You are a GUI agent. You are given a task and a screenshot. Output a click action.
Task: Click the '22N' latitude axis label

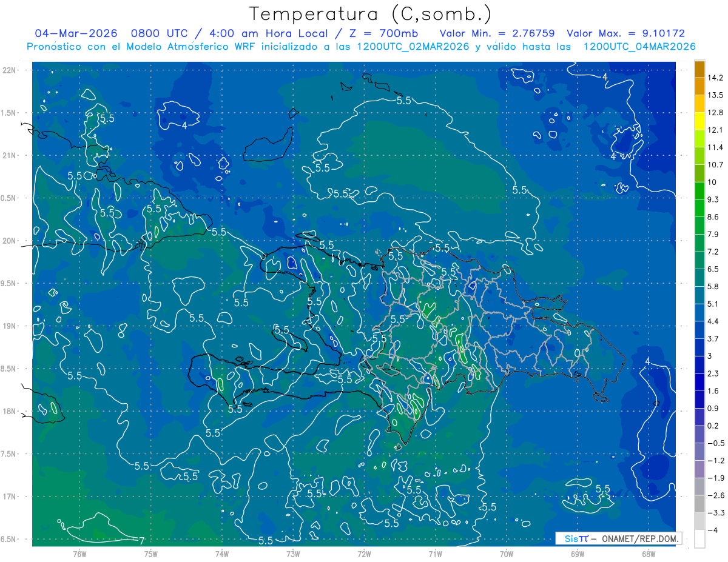point(8,70)
